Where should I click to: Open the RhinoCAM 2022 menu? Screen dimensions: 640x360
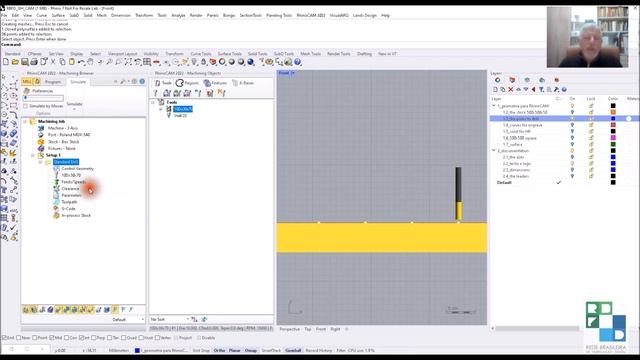tap(311, 15)
